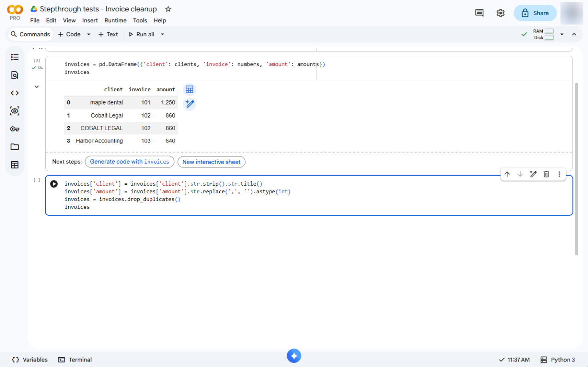588x367 pixels.
Task: Open the Variables panel in status bar
Action: pyautogui.click(x=30, y=360)
